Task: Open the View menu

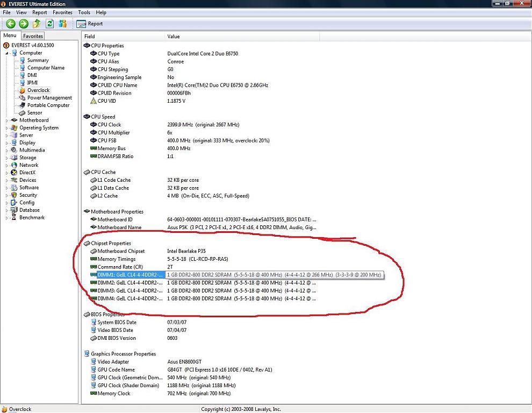Action: pyautogui.click(x=21, y=12)
